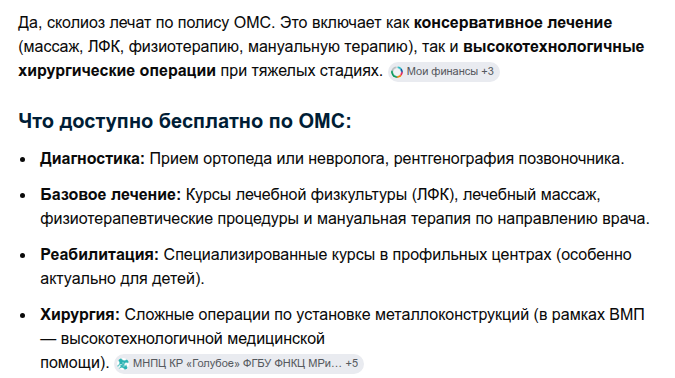Open the «МНПЦ КР Голубое» source chip

coord(239,364)
